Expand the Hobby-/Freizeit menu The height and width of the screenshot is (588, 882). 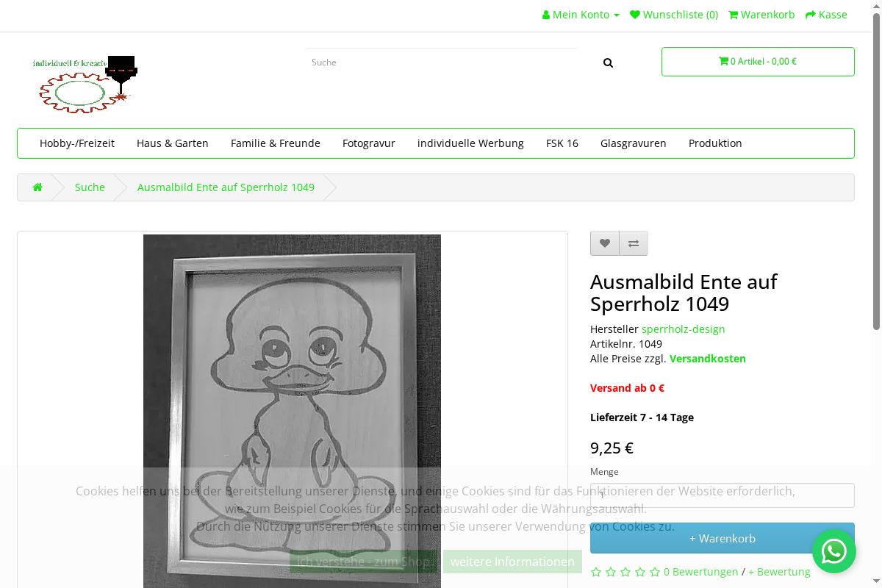click(77, 143)
